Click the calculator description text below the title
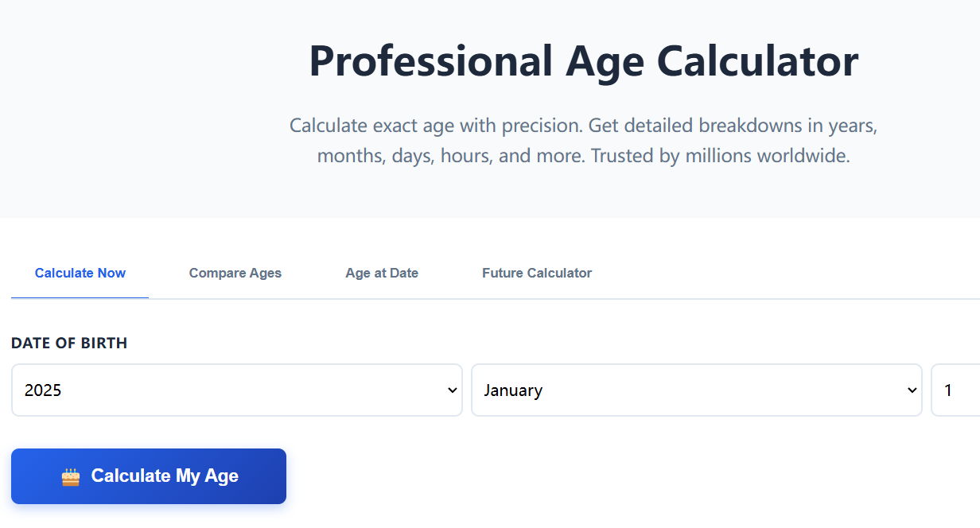 (583, 140)
